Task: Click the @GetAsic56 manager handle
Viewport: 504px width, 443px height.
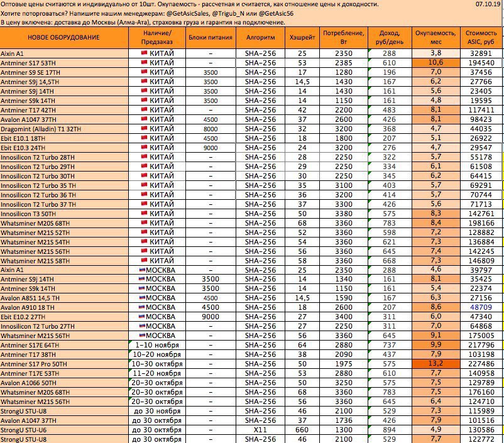Action: coord(276,13)
